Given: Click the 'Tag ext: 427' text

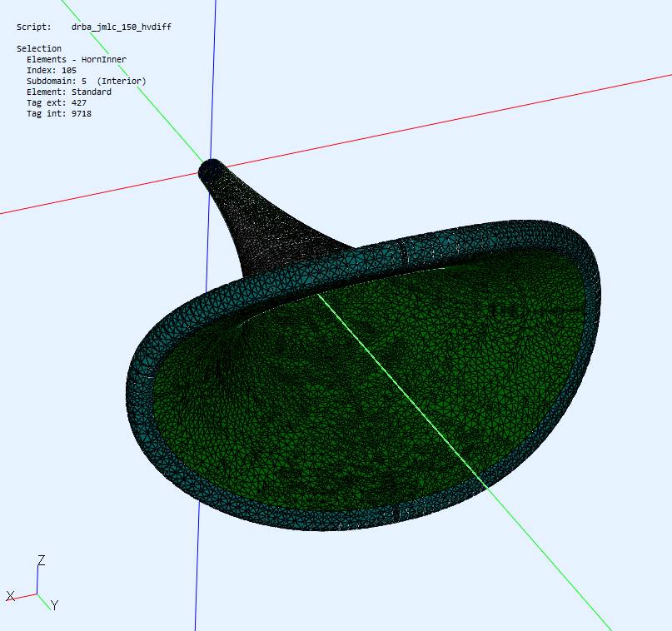Looking at the screenshot, I should click(57, 103).
